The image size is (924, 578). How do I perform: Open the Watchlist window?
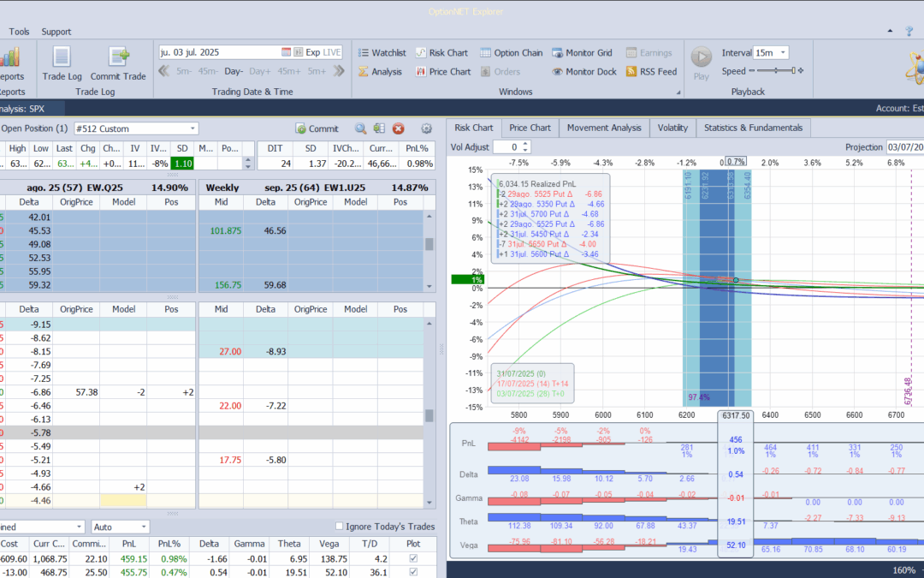click(382, 53)
